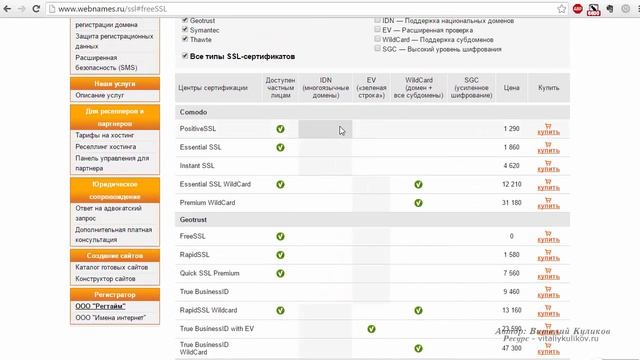
Task: Enable the WildCard subdomain support checkbox
Action: tap(378, 39)
